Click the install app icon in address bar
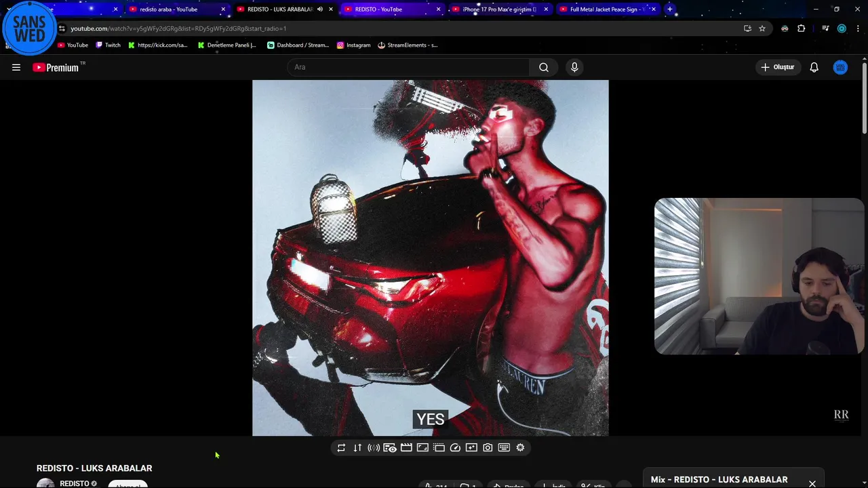 click(x=747, y=28)
